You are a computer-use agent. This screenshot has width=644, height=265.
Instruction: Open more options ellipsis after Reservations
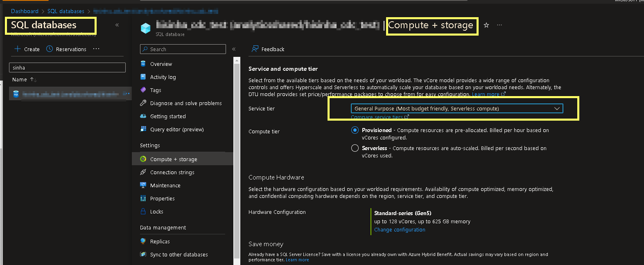coord(96,49)
